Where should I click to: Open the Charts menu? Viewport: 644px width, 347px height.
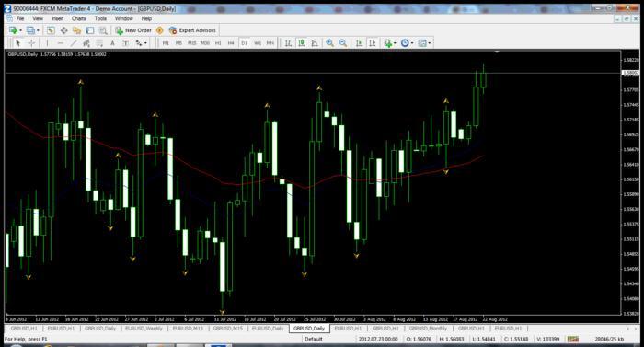(79, 18)
